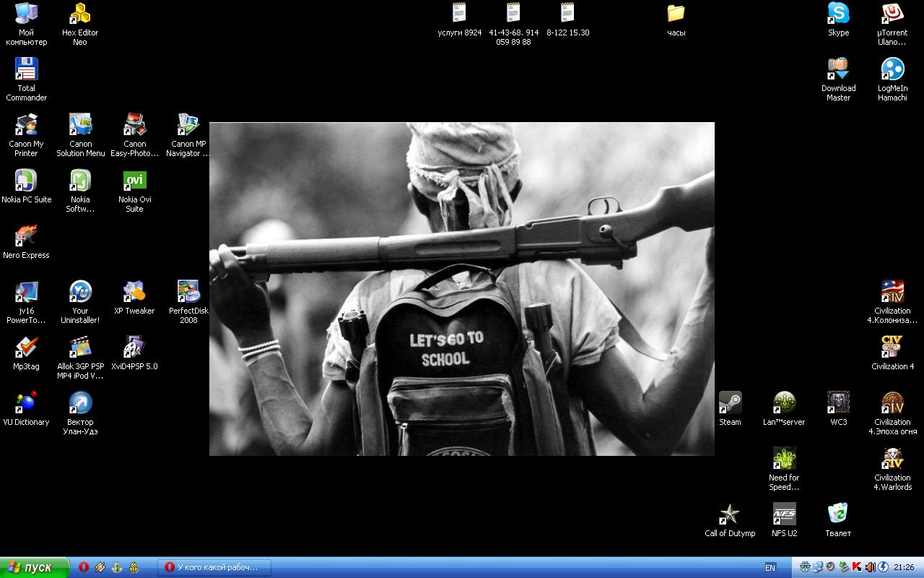Click the Steam desktop shortcut

click(730, 403)
